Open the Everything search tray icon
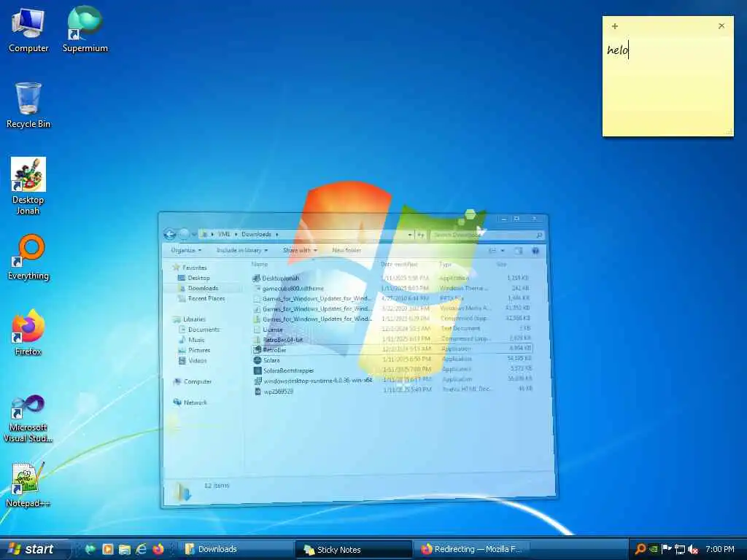Viewport: 747px width, 560px height. pos(640,549)
